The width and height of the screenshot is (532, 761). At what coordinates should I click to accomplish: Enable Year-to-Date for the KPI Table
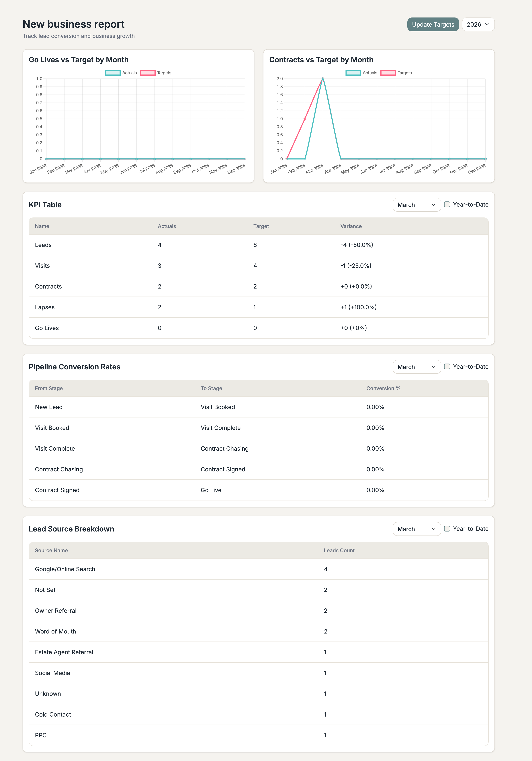click(x=447, y=204)
